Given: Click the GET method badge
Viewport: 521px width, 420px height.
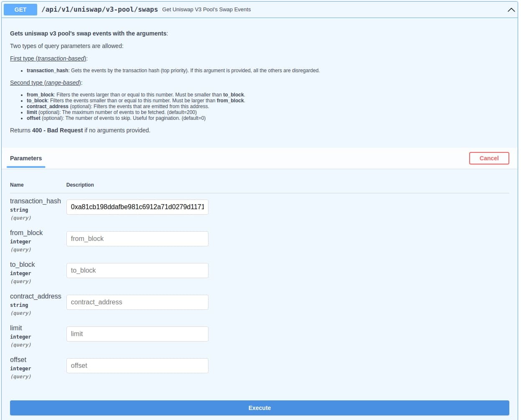Looking at the screenshot, I should pyautogui.click(x=20, y=10).
